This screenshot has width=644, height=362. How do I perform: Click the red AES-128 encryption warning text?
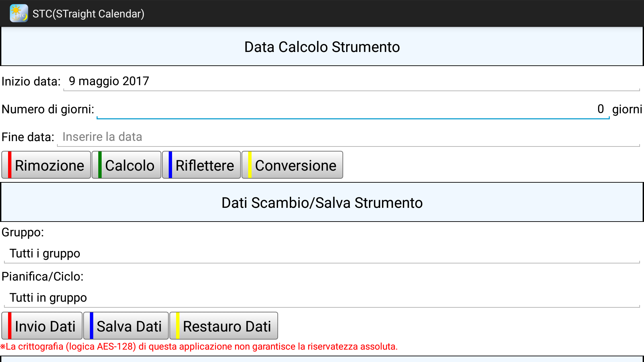coord(199,347)
